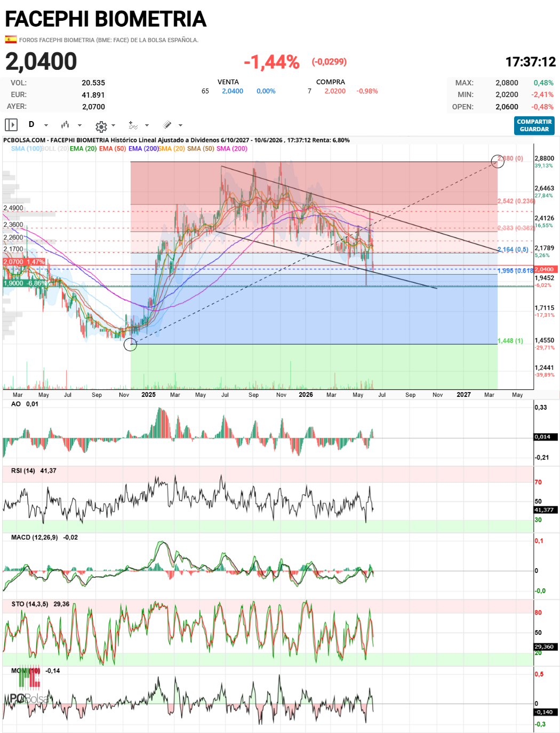Open the timeframe dropdown arrow beside D

pyautogui.click(x=46, y=125)
